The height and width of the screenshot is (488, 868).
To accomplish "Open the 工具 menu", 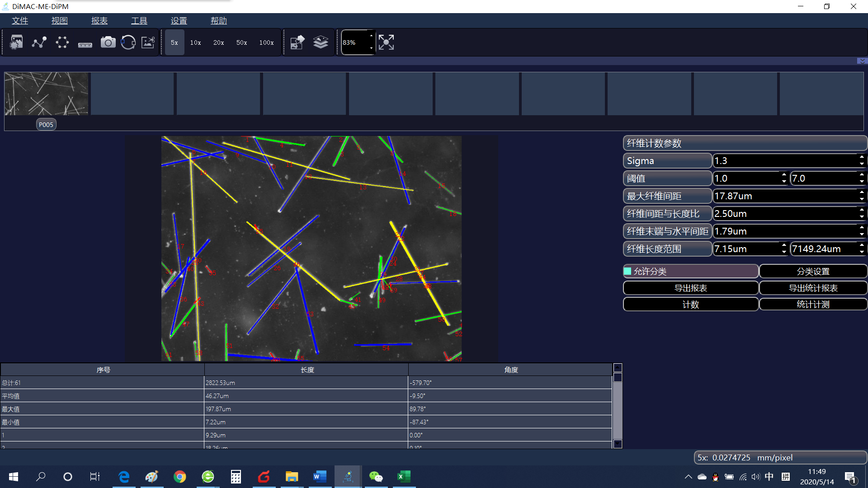I will coord(139,21).
